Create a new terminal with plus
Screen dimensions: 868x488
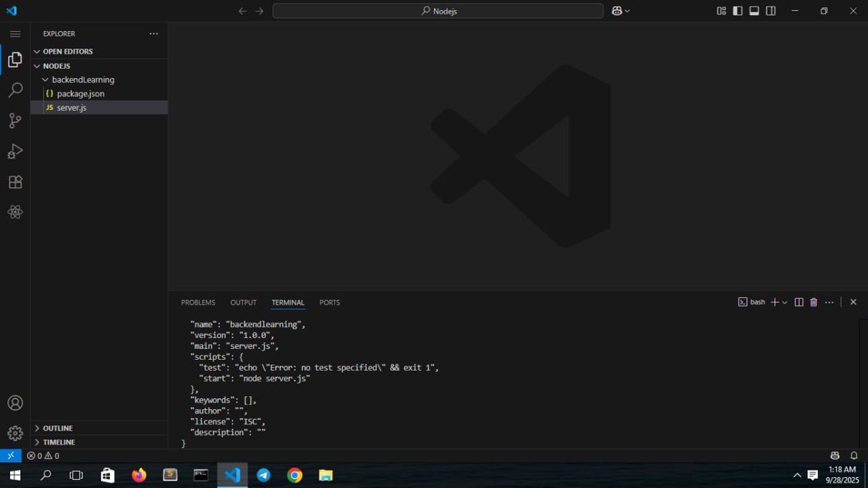point(774,302)
